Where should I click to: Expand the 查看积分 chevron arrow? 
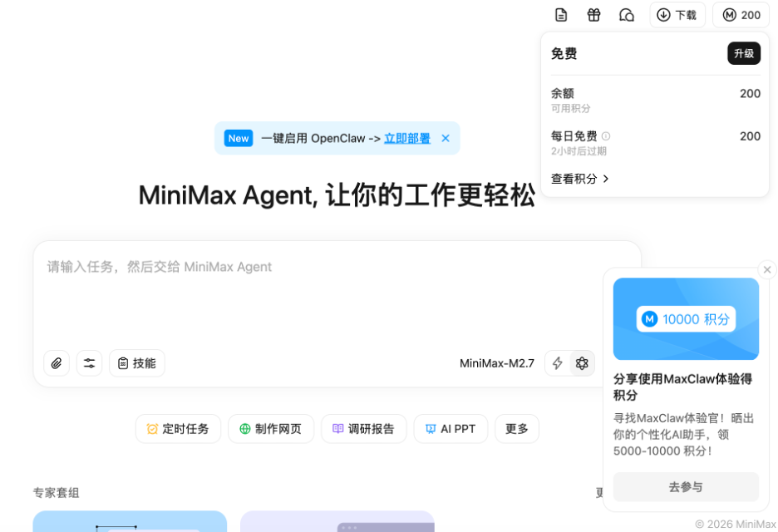[x=605, y=179]
